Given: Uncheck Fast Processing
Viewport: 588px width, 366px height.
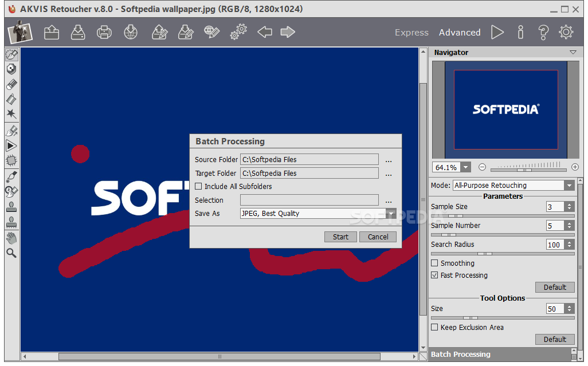Looking at the screenshot, I should (434, 275).
